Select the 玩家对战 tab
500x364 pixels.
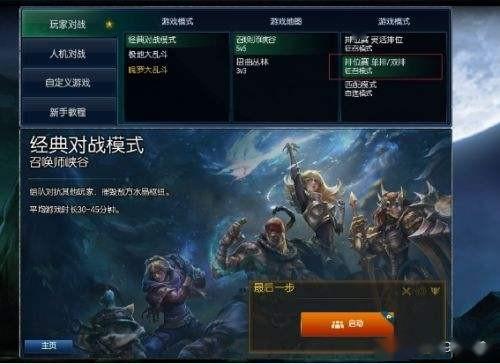pos(68,24)
